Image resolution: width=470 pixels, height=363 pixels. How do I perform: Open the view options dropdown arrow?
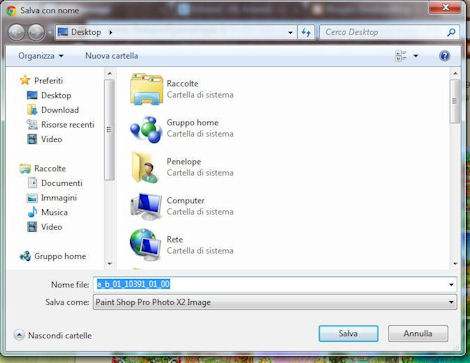click(x=416, y=56)
